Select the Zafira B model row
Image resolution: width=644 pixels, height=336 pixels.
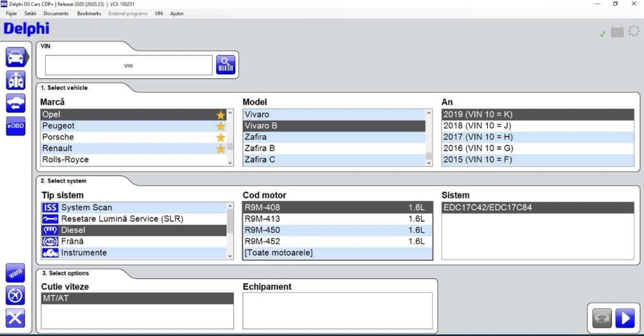334,148
